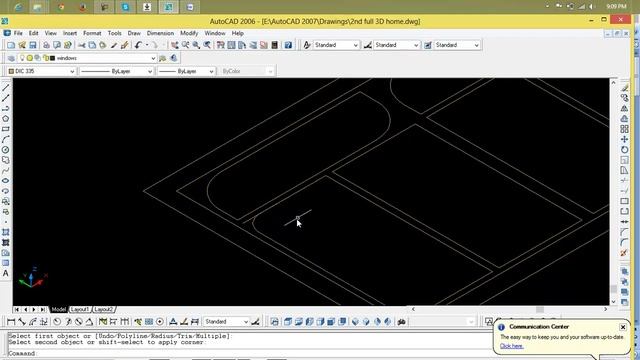Click the Linear Dimension icon
Screen dimensions: 640x360
click(x=11, y=322)
